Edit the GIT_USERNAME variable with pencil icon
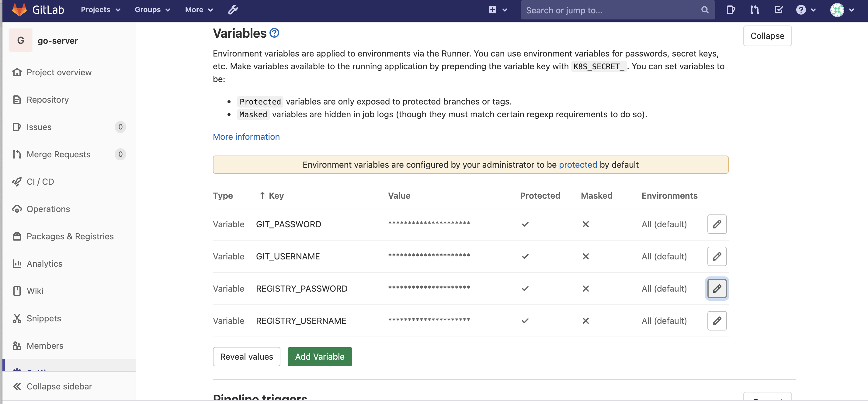This screenshot has height=404, width=868. pyautogui.click(x=717, y=257)
